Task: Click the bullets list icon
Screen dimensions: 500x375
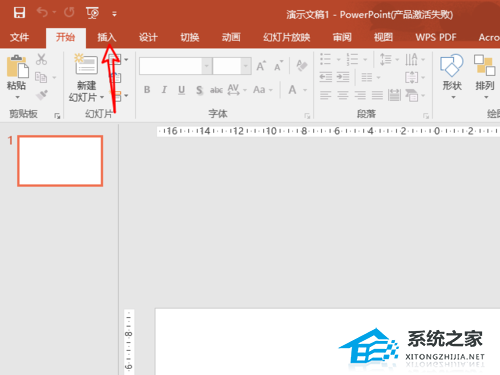Action: (325, 59)
